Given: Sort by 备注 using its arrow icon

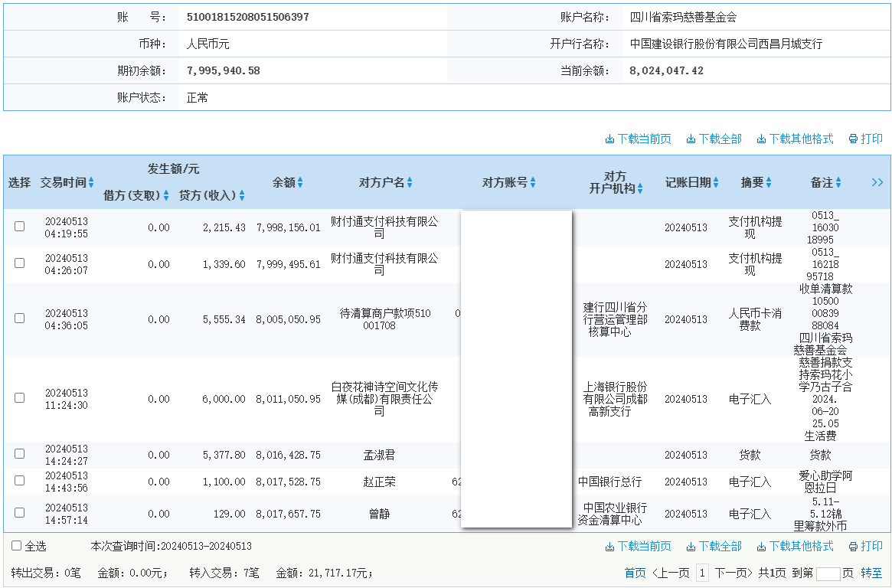Looking at the screenshot, I should pos(838,182).
